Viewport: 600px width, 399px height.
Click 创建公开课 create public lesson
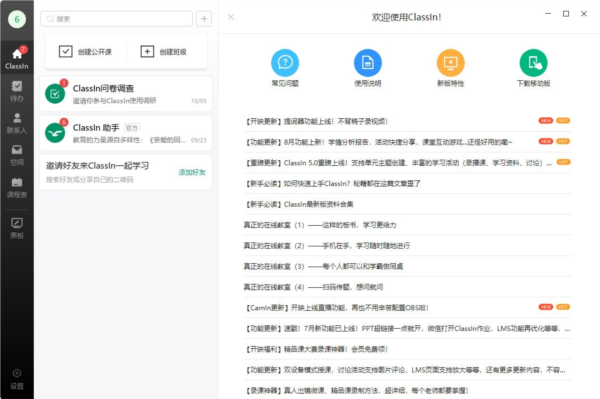coord(85,52)
